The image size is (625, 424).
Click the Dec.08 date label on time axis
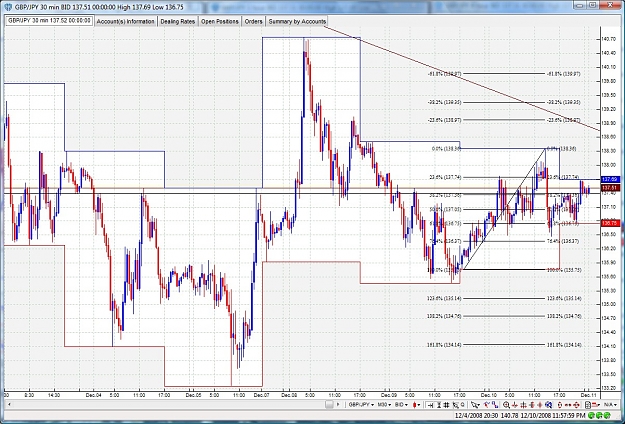pos(289,395)
